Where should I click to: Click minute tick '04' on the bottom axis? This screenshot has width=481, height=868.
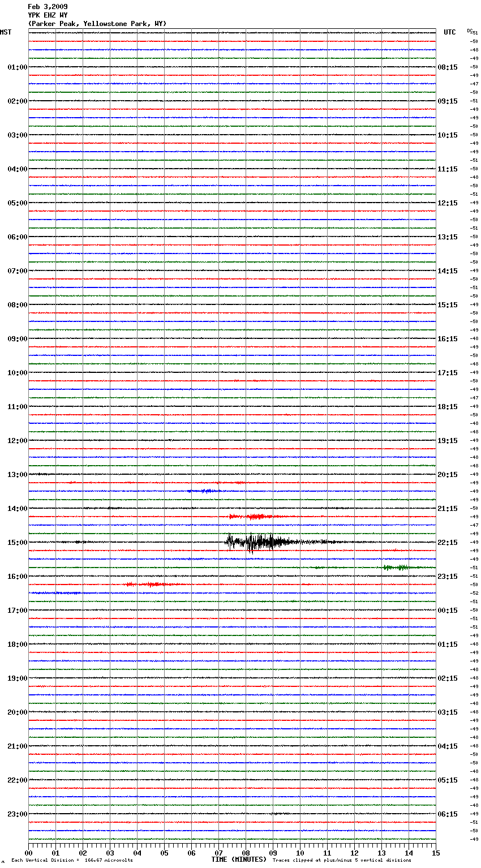[x=137, y=853]
